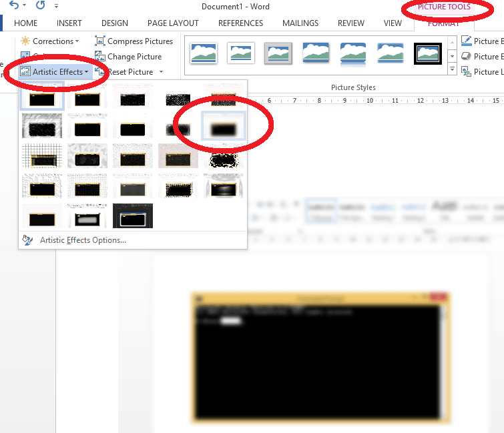This screenshot has height=433, width=504.
Task: Select the Glow Edges effect thumbnail
Action: (133, 216)
